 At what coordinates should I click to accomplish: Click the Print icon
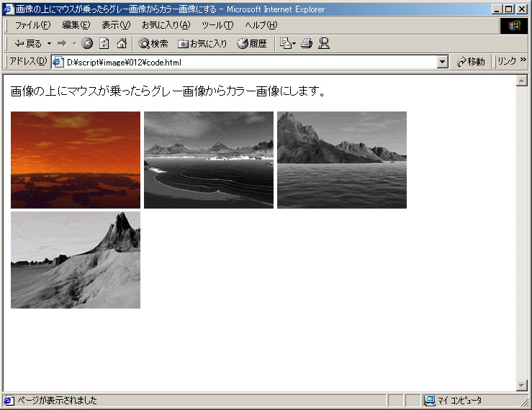[307, 43]
